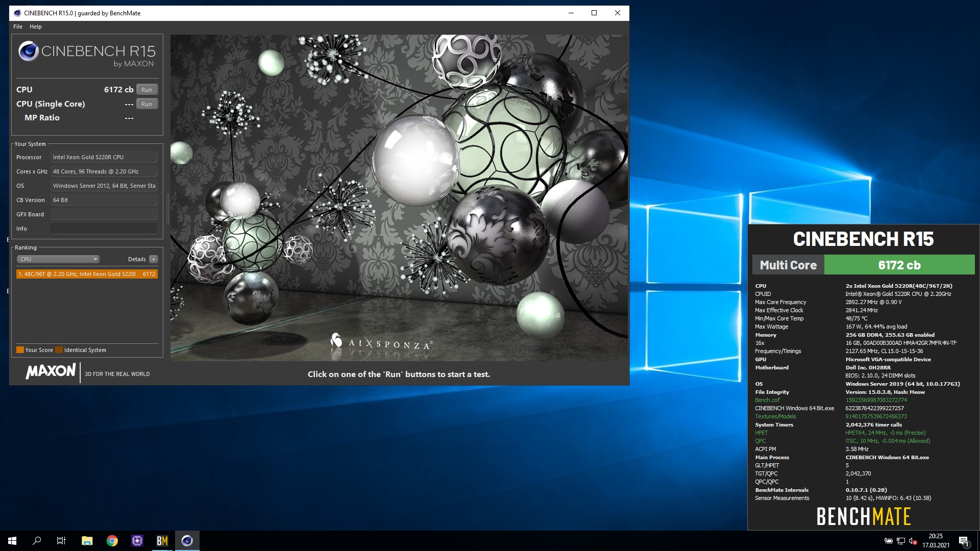Image resolution: width=980 pixels, height=551 pixels.
Task: Click the empty GFX Board field
Action: click(104, 214)
